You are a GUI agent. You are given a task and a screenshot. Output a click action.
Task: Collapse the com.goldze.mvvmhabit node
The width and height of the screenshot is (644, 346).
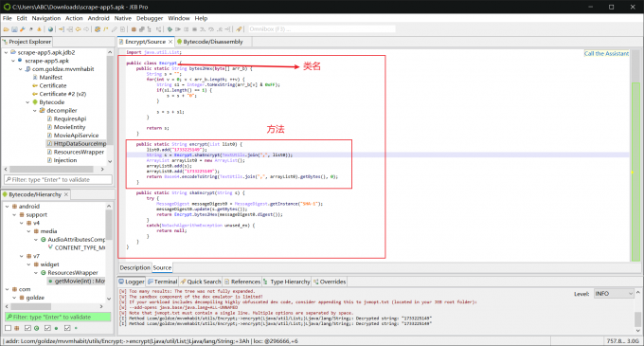pyautogui.click(x=20, y=69)
